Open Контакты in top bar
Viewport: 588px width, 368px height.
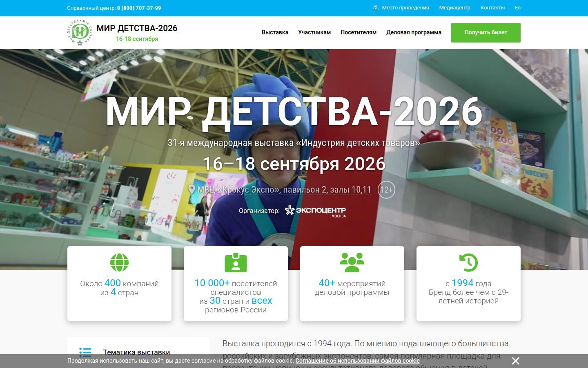[x=492, y=8]
